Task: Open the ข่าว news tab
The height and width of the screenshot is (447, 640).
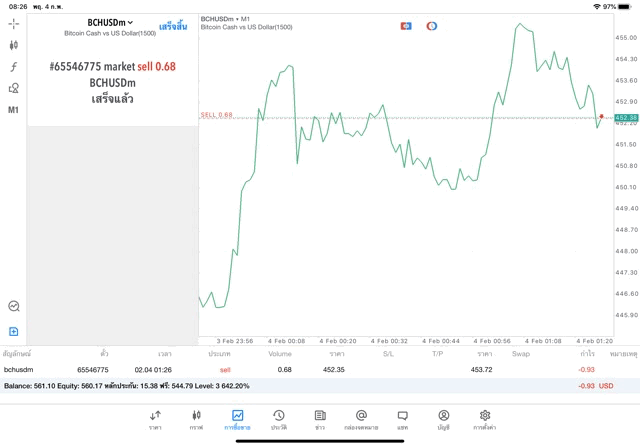Action: [320, 420]
